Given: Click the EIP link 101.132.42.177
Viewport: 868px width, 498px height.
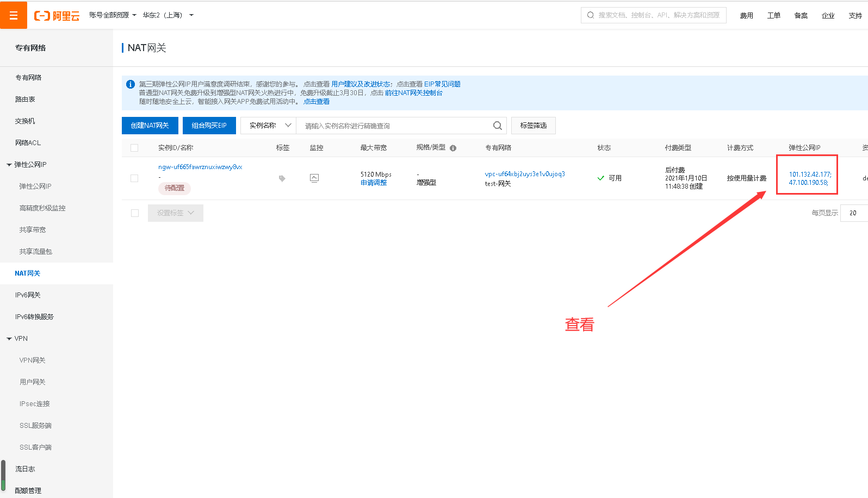Looking at the screenshot, I should 809,175.
